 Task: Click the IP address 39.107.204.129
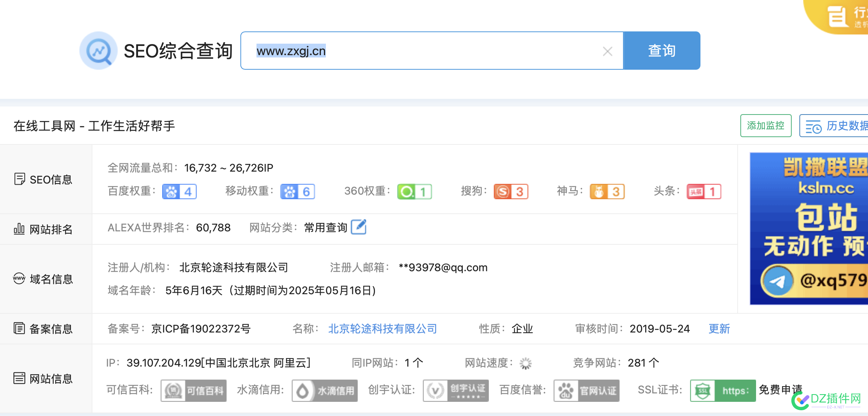click(164, 363)
